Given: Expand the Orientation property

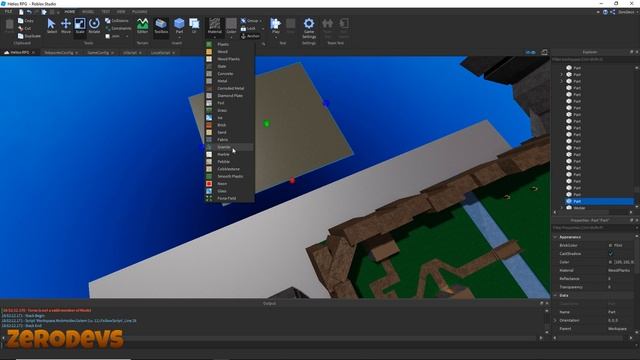Looking at the screenshot, I should pos(555,320).
